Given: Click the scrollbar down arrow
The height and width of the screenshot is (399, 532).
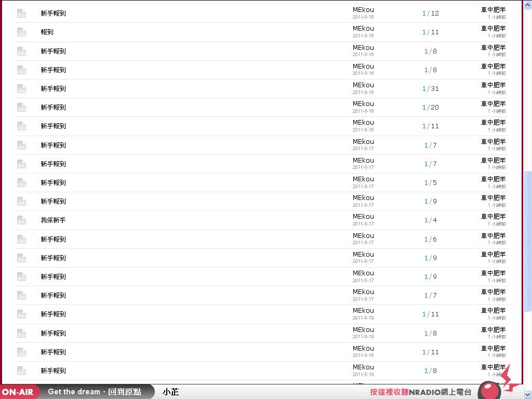Looking at the screenshot, I should pos(528,394).
